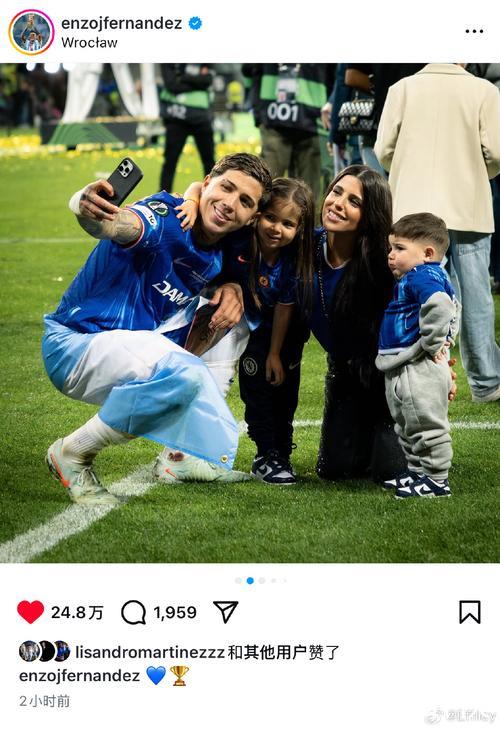Click the currently active blue carousel dot
Viewport: 500px width, 729px height.
250,581
